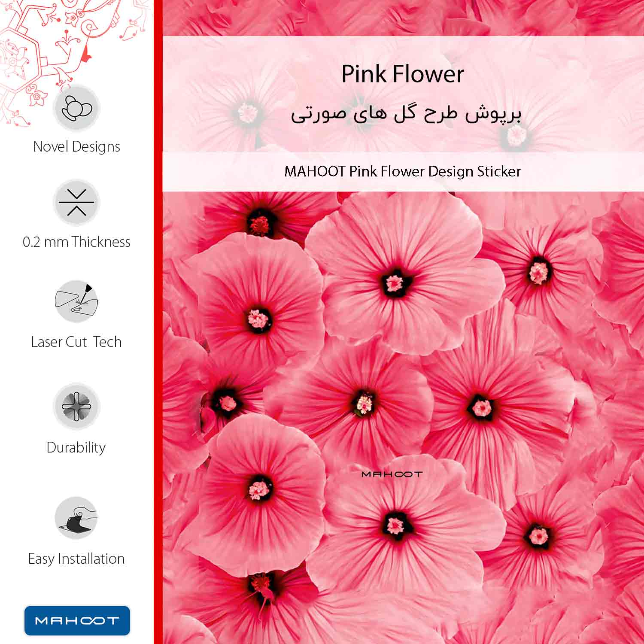The image size is (644, 644).
Task: Click the red vertical divider bar
Action: click(158, 322)
